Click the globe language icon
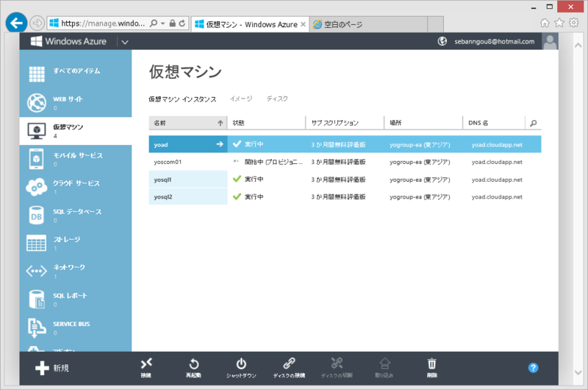The width and height of the screenshot is (588, 390). tap(442, 41)
